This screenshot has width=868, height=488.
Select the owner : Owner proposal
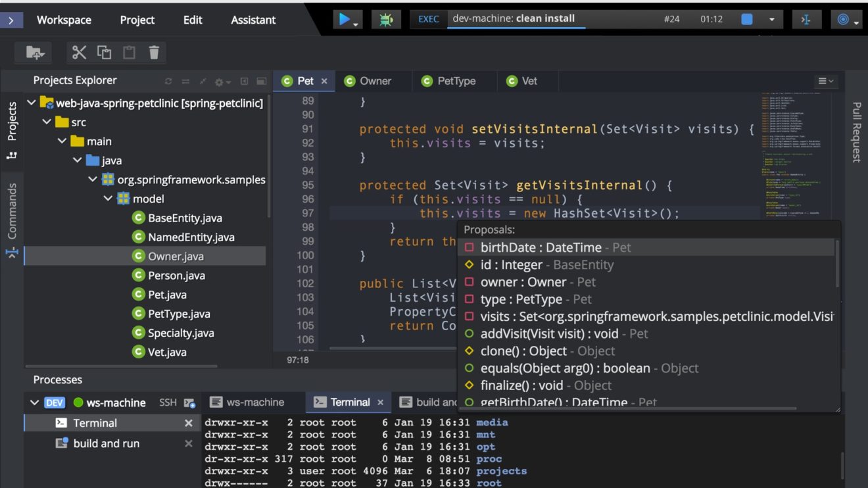[x=523, y=282]
